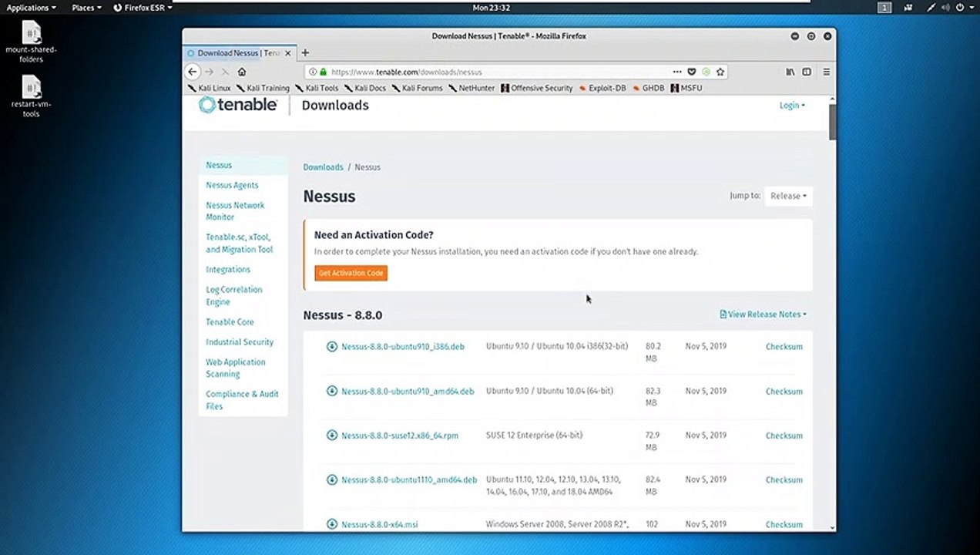Open the Jump to Release dropdown
Viewport: 980px width, 555px height.
(x=788, y=196)
